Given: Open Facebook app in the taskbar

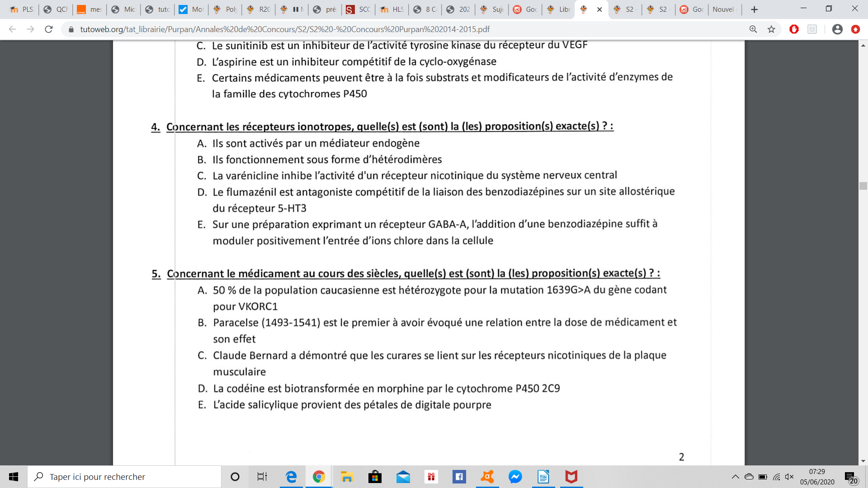Looking at the screenshot, I should pos(459,477).
